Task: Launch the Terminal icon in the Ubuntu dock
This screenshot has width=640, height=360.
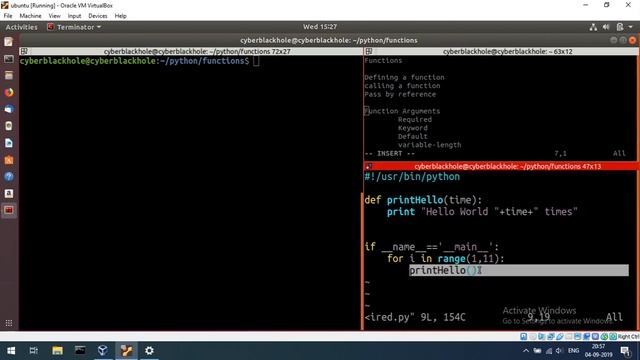Action: coord(9,59)
